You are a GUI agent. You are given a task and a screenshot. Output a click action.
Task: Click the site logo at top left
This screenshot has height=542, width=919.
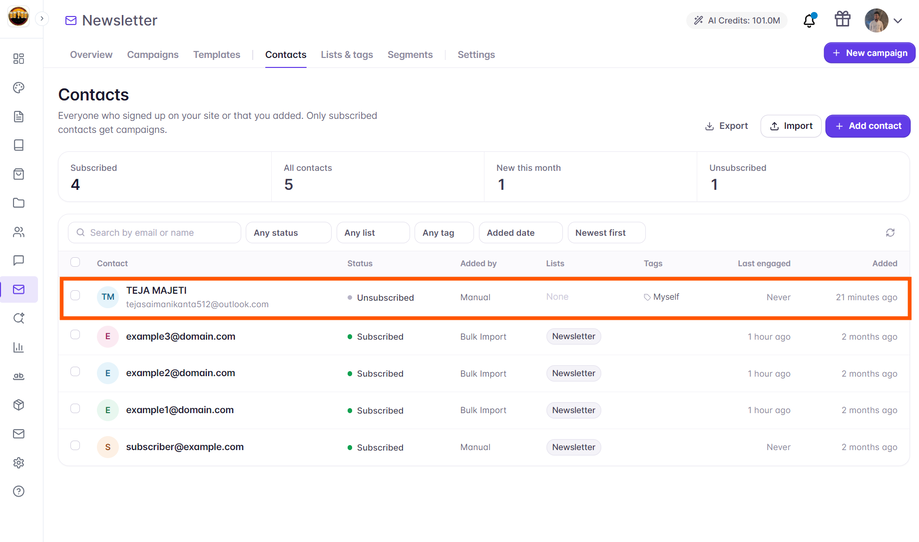(x=18, y=16)
